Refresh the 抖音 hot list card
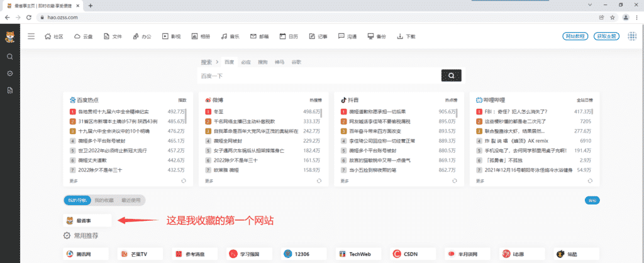The image size is (644, 263). coord(455,181)
